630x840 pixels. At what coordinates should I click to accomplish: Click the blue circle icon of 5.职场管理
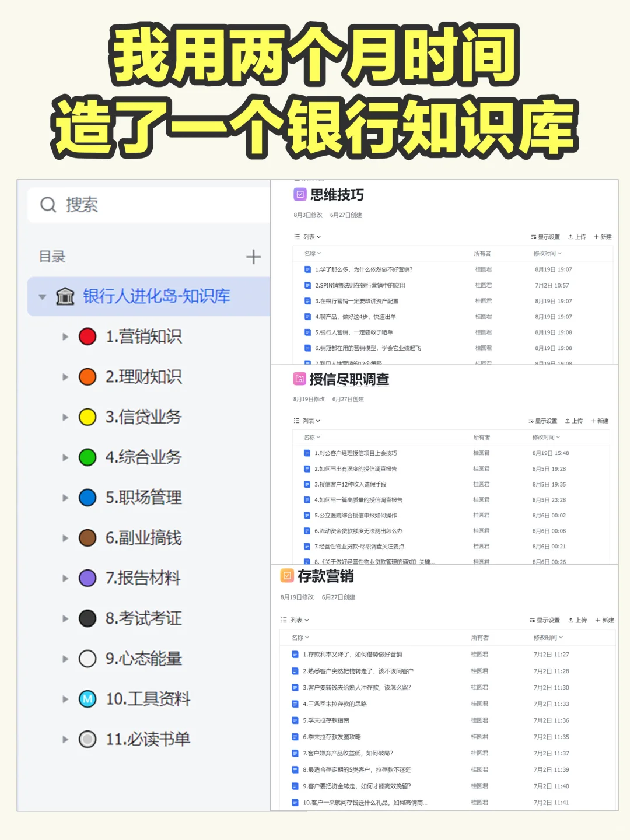tap(87, 498)
